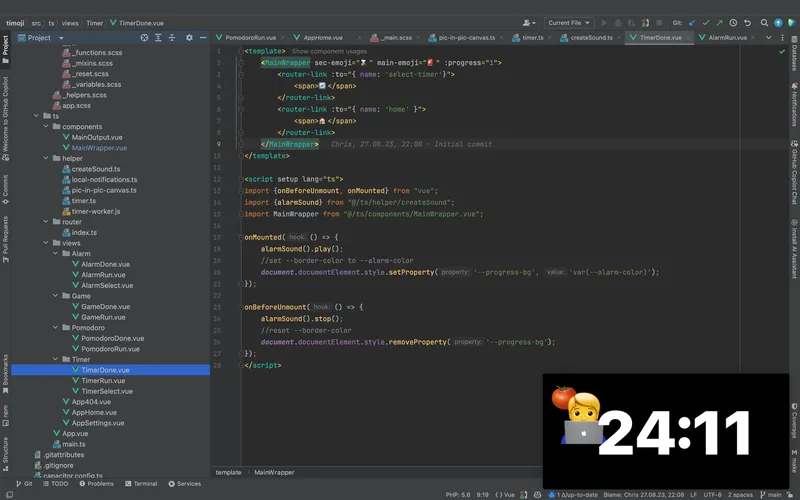Image resolution: width=800 pixels, height=500 pixels.
Task: Open Notifications tool window on right stripe
Action: [x=794, y=104]
